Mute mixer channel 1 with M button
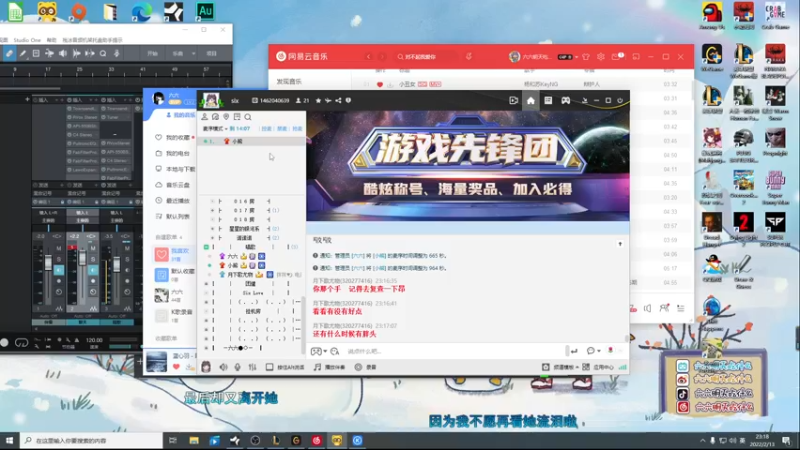800x450 pixels. tap(59, 248)
